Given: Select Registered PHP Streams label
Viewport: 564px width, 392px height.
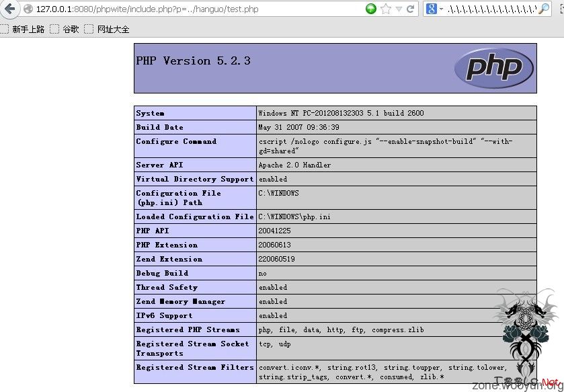Looking at the screenshot, I should pos(188,329).
